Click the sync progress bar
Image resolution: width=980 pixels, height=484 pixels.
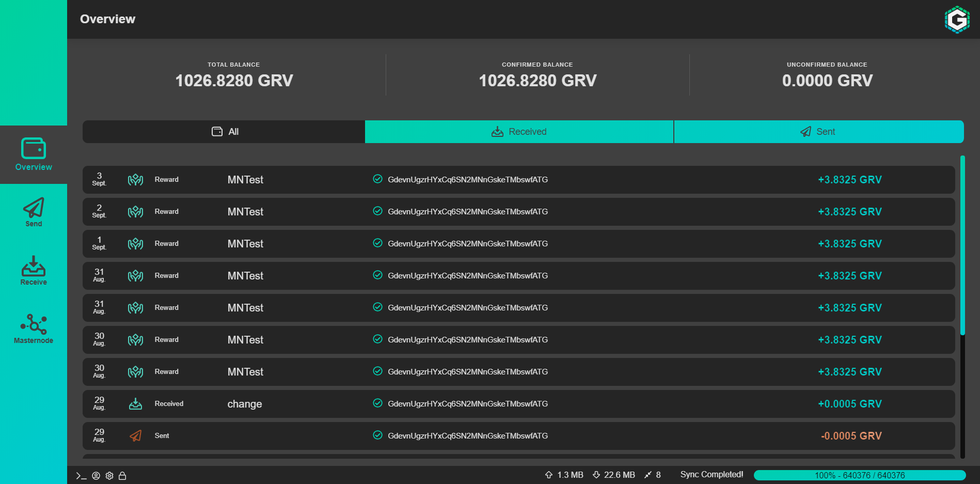pyautogui.click(x=859, y=475)
